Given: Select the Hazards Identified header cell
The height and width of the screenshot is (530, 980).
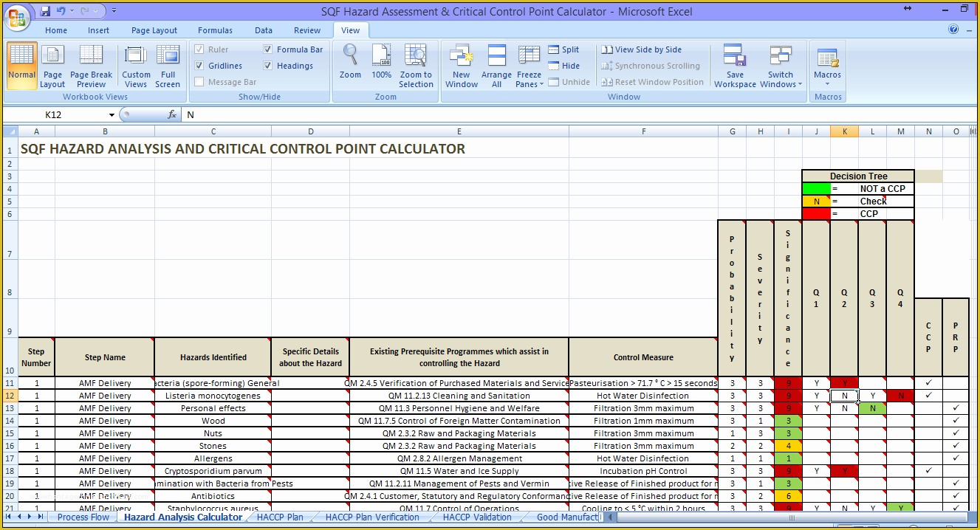Looking at the screenshot, I should click(213, 357).
